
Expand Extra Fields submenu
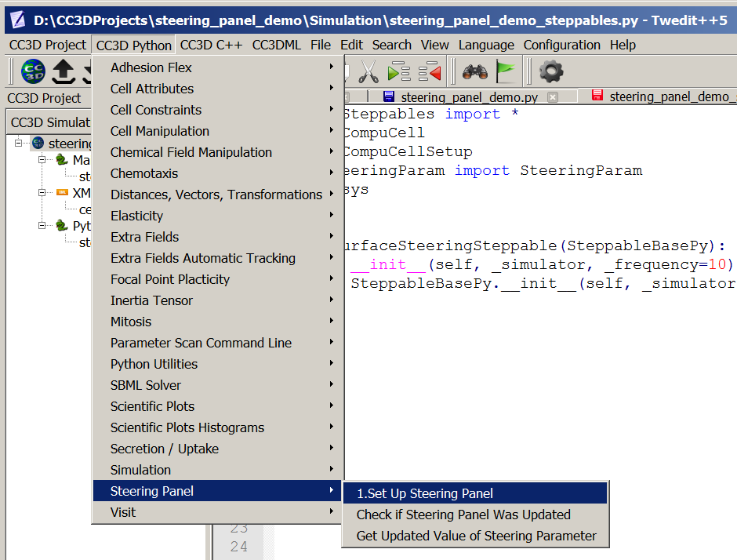[x=218, y=237]
